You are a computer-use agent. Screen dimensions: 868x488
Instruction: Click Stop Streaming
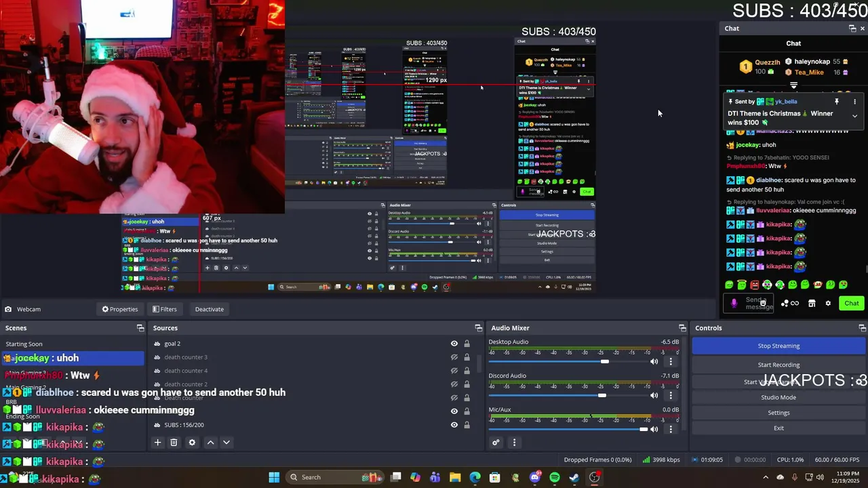(778, 346)
